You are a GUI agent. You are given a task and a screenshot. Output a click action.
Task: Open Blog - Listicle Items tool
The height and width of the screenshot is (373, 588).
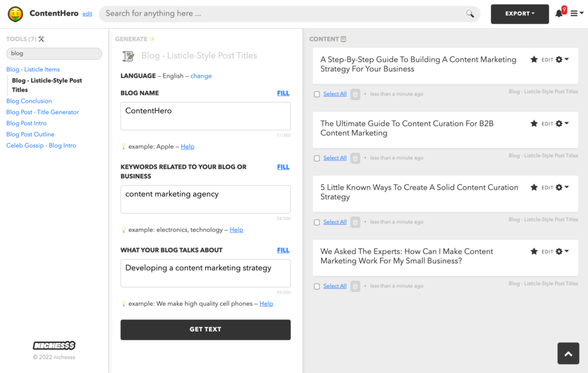point(33,70)
